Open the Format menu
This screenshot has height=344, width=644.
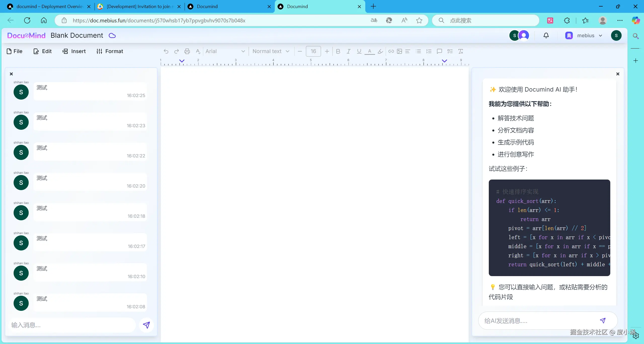coord(110,51)
